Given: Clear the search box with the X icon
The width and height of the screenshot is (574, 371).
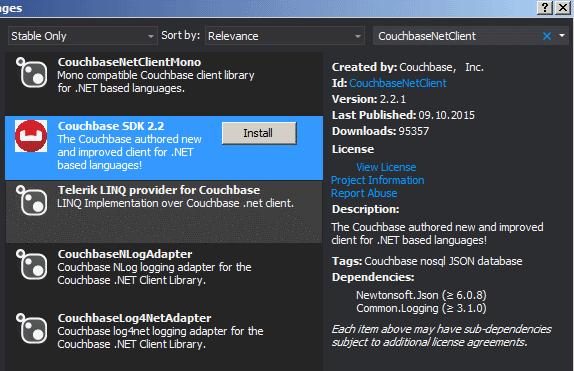Looking at the screenshot, I should click(547, 36).
